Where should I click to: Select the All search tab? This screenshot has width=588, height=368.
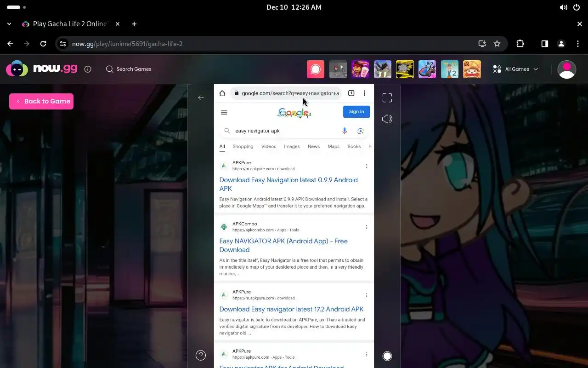222,147
